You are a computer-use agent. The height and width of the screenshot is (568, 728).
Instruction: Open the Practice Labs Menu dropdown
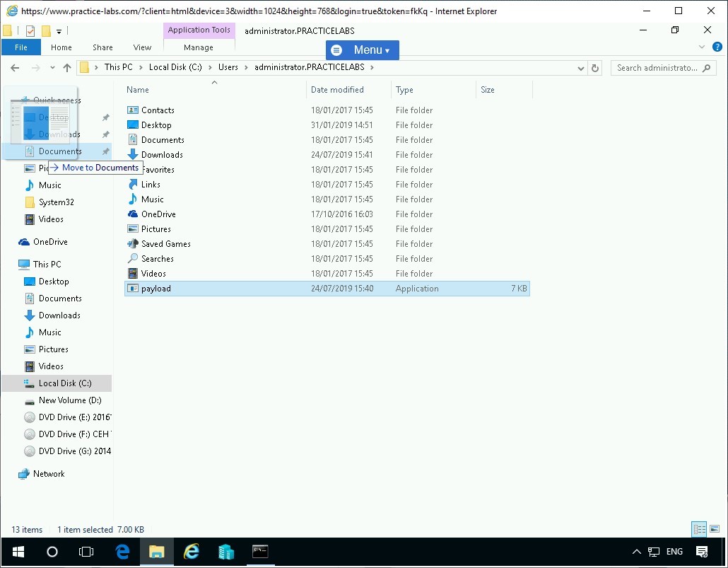click(362, 50)
